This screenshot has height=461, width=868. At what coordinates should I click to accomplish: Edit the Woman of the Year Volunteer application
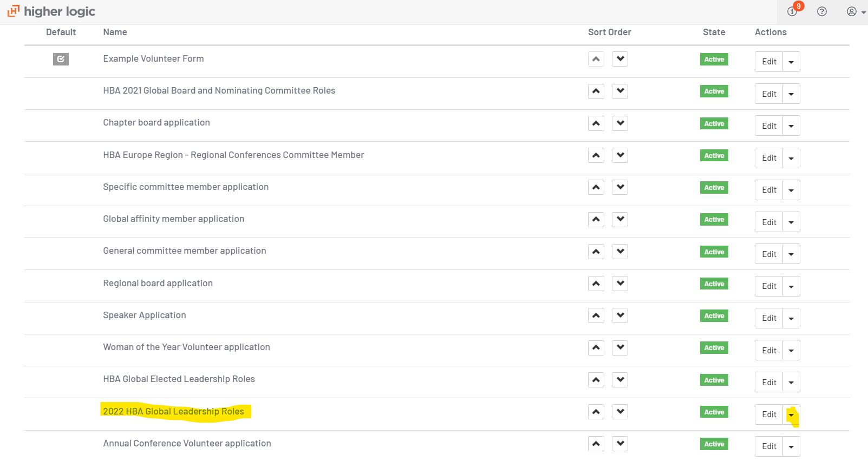click(769, 350)
